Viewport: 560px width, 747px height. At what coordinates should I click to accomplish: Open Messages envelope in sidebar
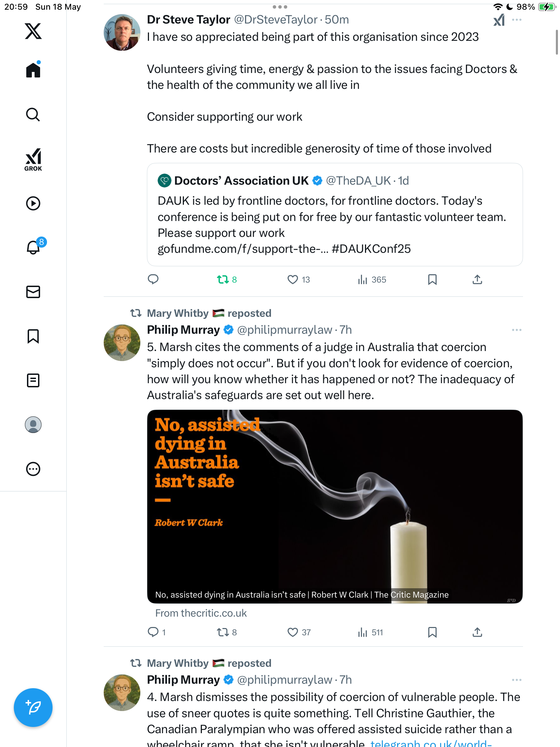(x=33, y=292)
